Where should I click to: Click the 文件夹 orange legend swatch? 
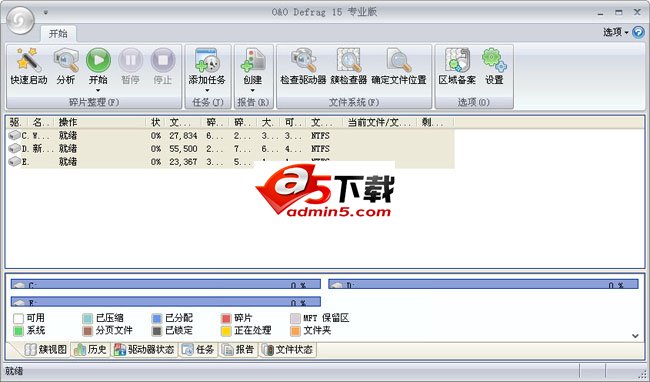tap(295, 331)
